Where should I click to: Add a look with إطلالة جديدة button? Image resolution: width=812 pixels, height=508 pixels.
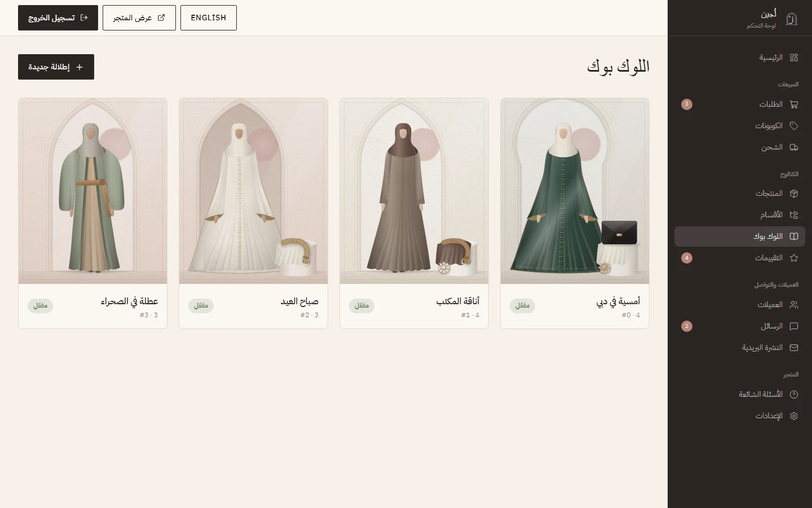coord(56,67)
